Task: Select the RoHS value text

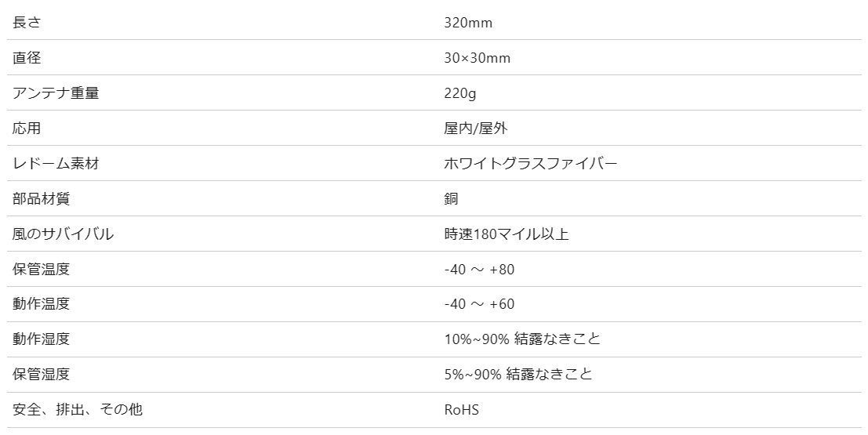Action: [461, 410]
